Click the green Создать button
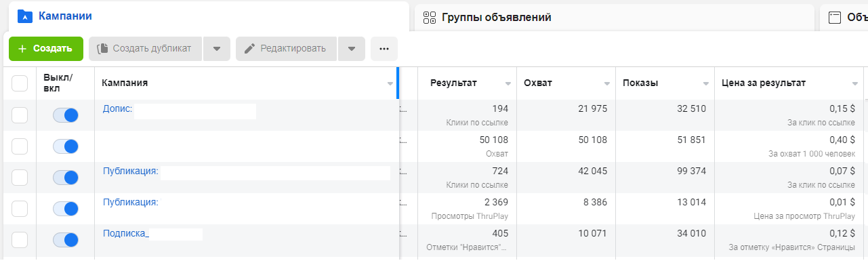868x265 pixels. (x=46, y=49)
